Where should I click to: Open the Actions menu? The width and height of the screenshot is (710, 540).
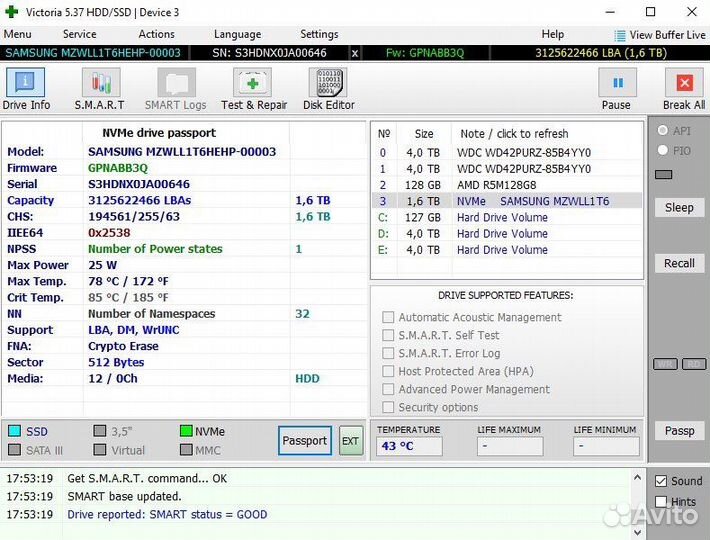pyautogui.click(x=157, y=34)
